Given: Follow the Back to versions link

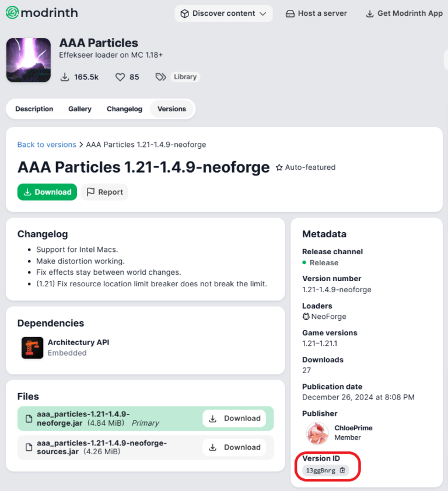Looking at the screenshot, I should click(47, 144).
